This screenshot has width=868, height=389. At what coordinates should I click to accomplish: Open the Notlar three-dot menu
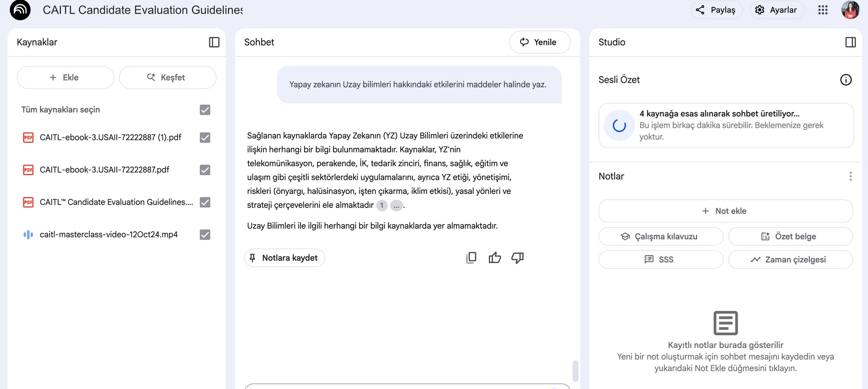850,176
